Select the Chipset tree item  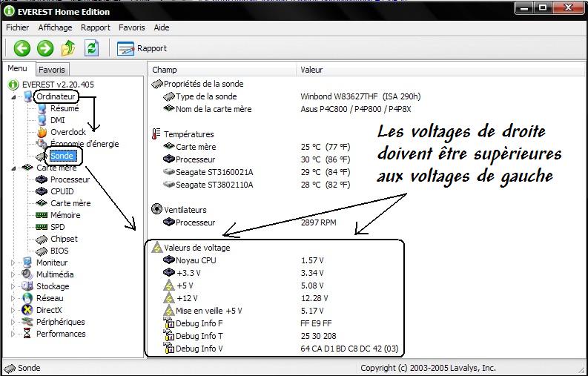tap(64, 239)
